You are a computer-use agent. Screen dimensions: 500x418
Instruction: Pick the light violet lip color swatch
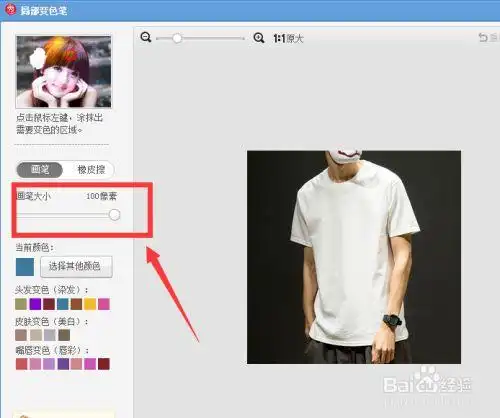[x=49, y=364]
